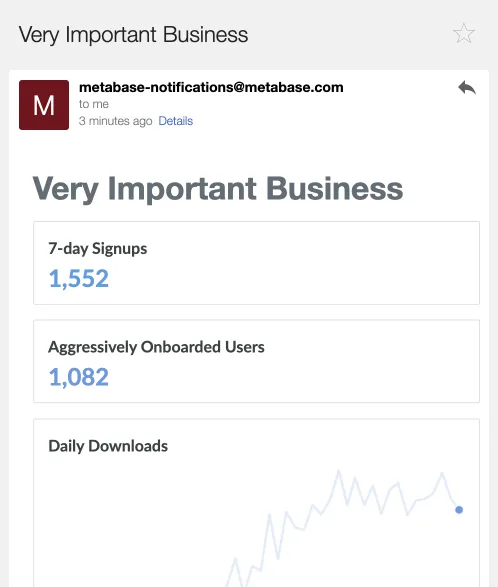This screenshot has height=587, width=498.
Task: Open the Daily Downloads card title
Action: click(108, 446)
